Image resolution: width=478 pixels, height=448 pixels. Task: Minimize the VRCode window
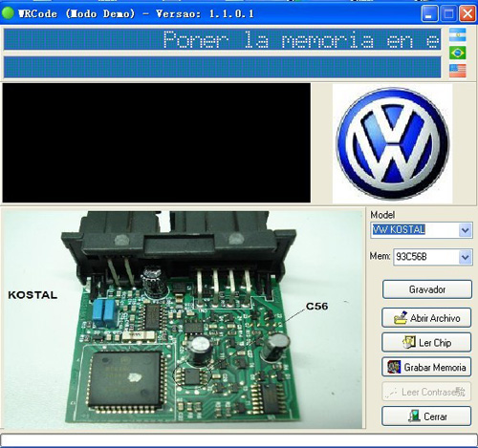(x=429, y=14)
